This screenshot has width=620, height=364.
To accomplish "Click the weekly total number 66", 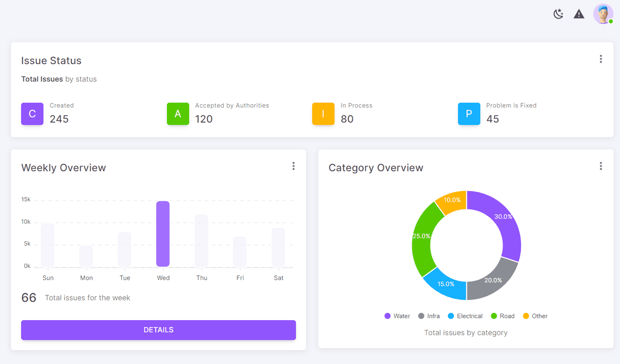I will click(29, 298).
